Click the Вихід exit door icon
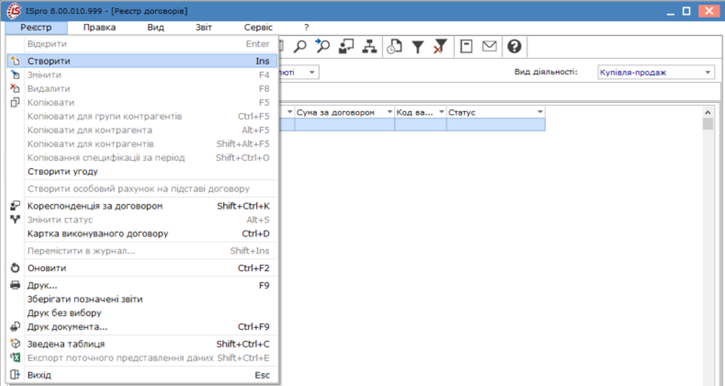This screenshot has height=386, width=725. 15,375
